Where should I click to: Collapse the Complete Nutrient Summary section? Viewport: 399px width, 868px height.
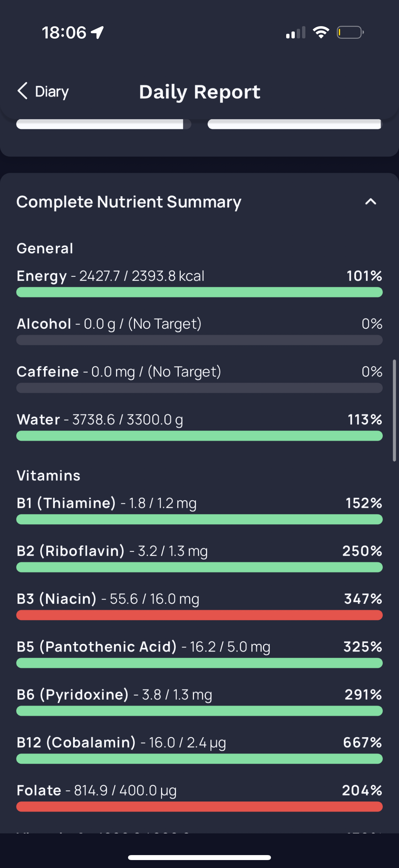tap(370, 202)
